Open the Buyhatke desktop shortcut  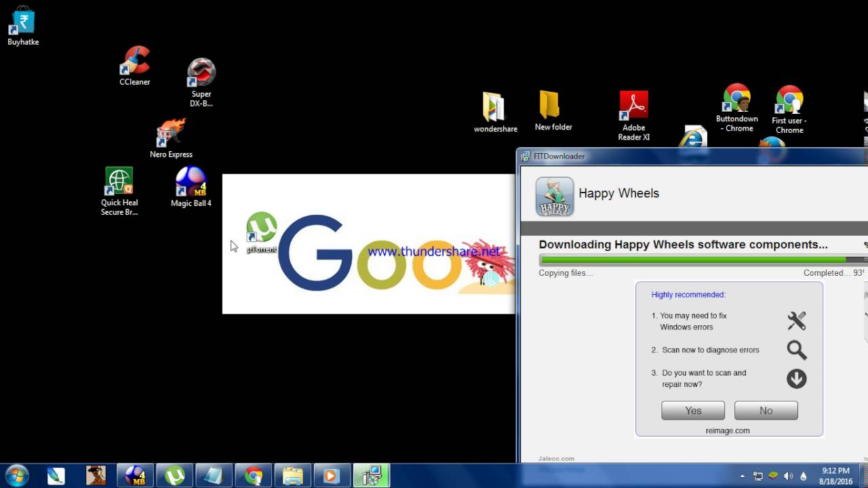23,26
